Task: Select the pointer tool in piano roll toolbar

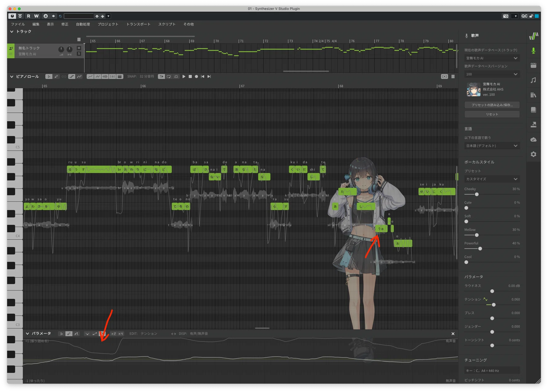Action: tap(49, 76)
